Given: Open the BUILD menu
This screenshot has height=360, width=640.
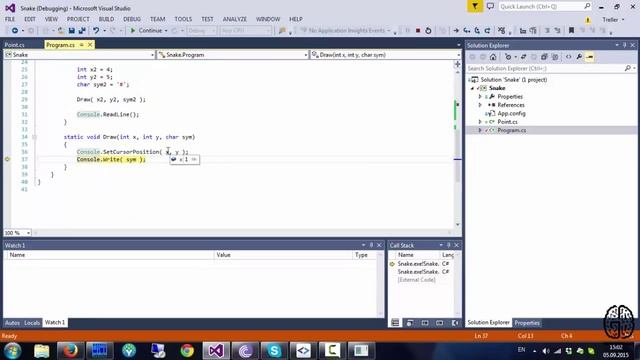Looking at the screenshot, I should click(x=106, y=19).
